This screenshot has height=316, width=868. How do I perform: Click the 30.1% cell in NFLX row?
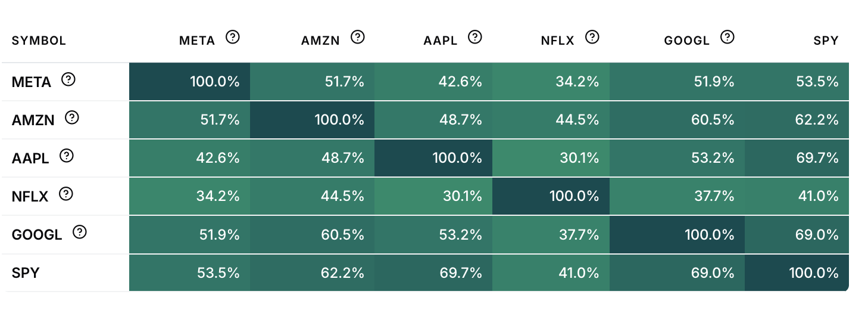433,196
